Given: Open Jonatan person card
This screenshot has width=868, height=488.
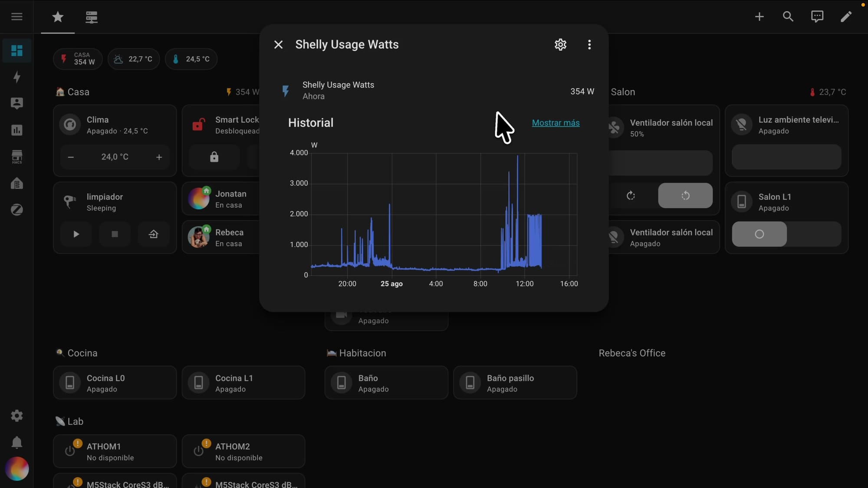Looking at the screenshot, I should tap(222, 199).
